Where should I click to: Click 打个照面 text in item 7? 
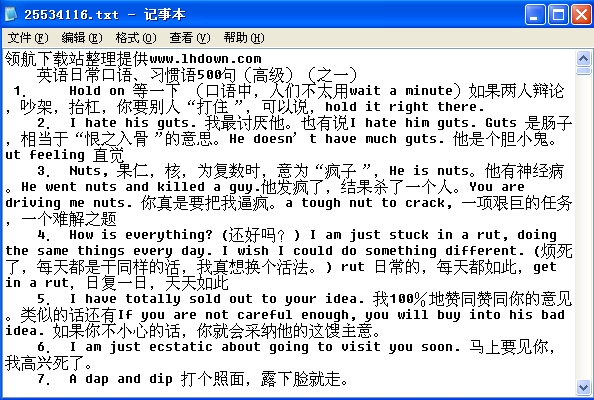(x=213, y=379)
